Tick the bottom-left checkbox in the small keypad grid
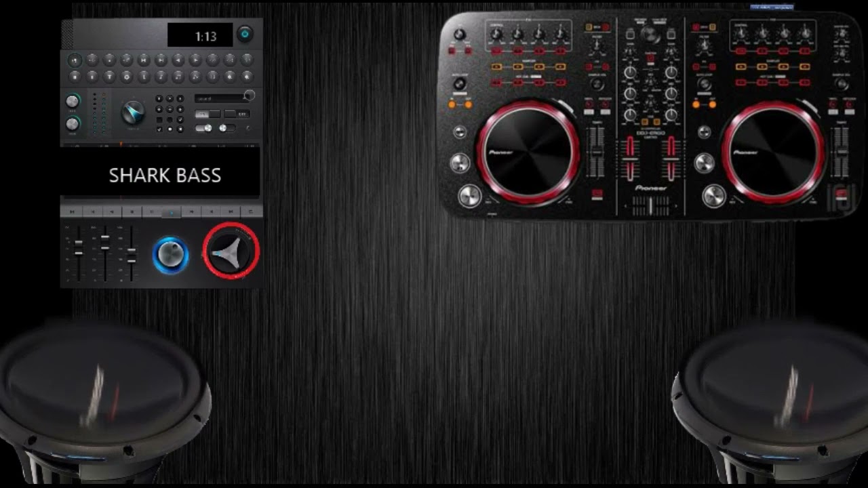The image size is (868, 488). [159, 129]
